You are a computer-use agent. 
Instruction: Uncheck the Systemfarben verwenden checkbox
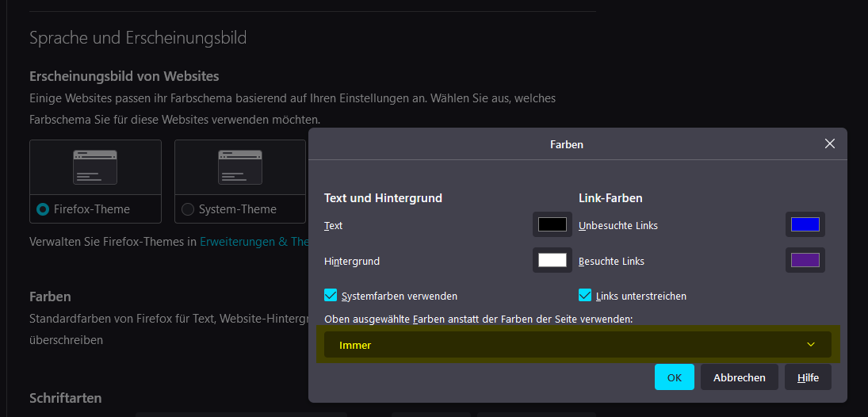tap(331, 296)
